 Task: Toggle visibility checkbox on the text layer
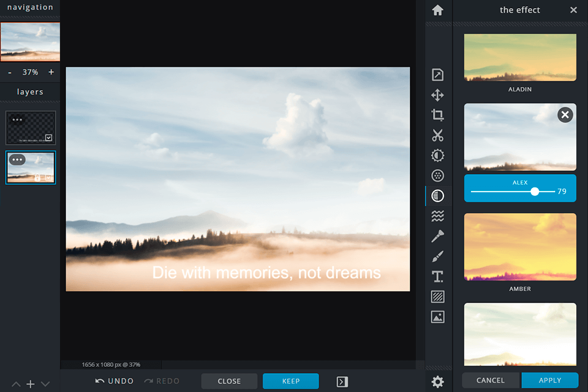point(48,138)
